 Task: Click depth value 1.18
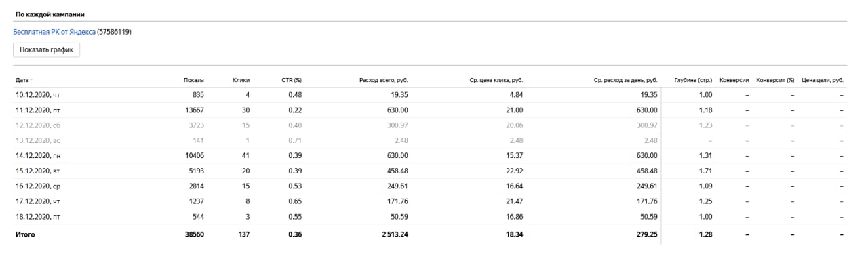point(705,110)
